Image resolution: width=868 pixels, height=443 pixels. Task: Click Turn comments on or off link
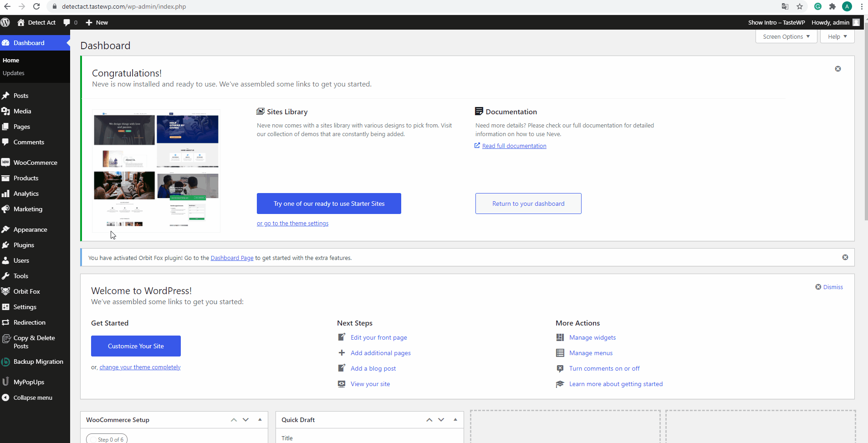(x=604, y=368)
